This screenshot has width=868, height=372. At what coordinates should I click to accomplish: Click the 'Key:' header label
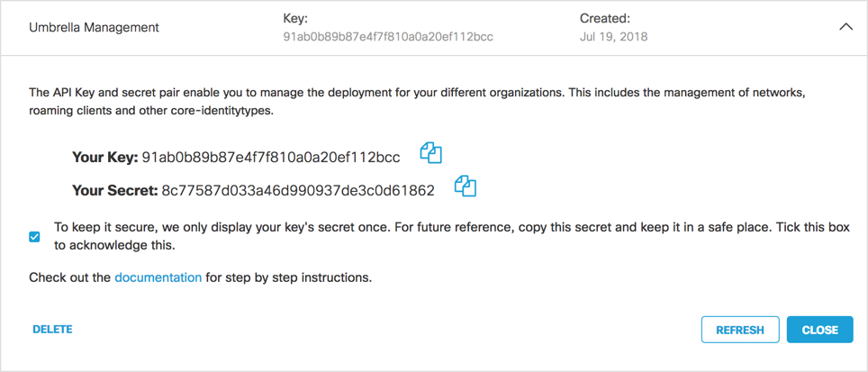tap(295, 19)
